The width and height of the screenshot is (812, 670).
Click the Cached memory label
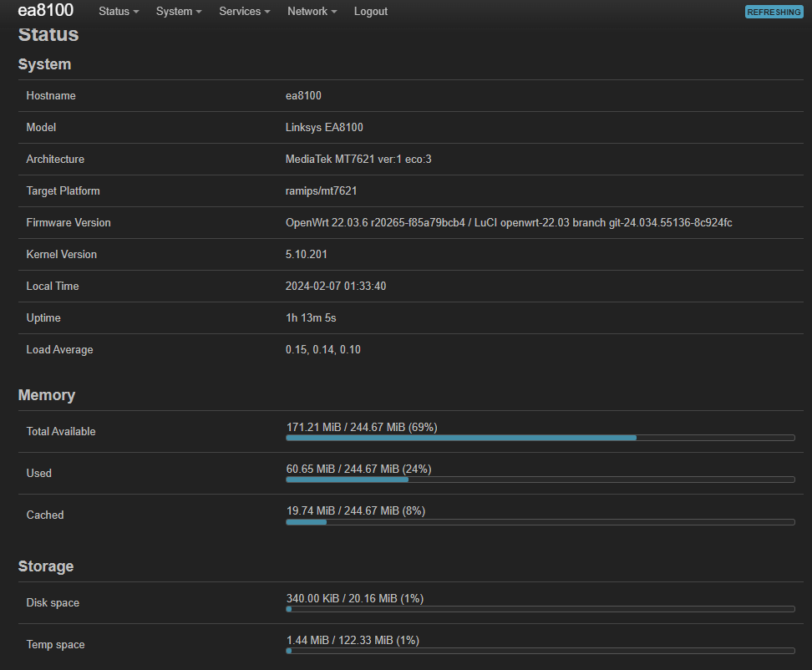[x=45, y=515]
